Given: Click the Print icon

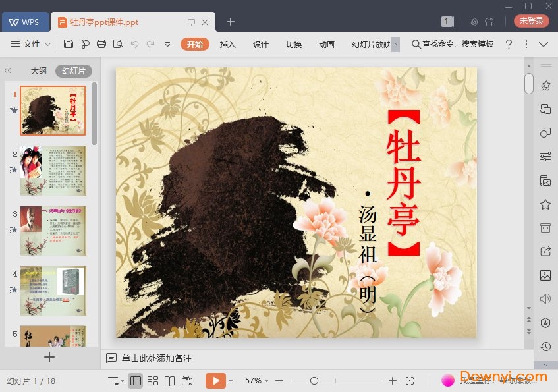Looking at the screenshot, I should pyautogui.click(x=101, y=44).
